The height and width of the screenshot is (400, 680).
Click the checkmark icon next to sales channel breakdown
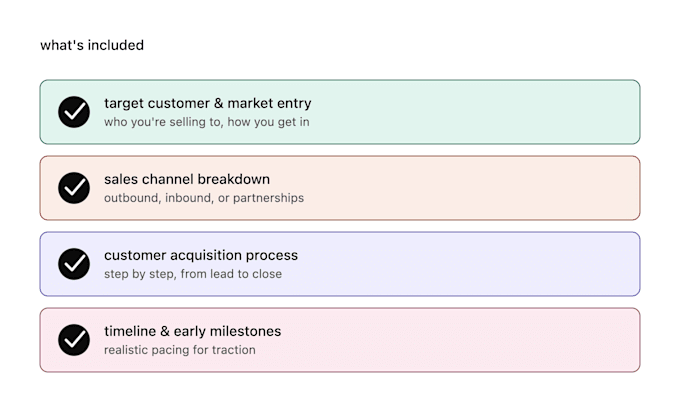(x=74, y=188)
